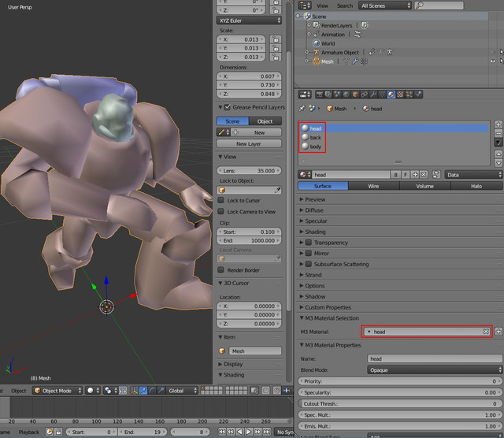This screenshot has height=438, width=504.
Task: Enable the scale manipulator icon
Action: pyautogui.click(x=161, y=391)
